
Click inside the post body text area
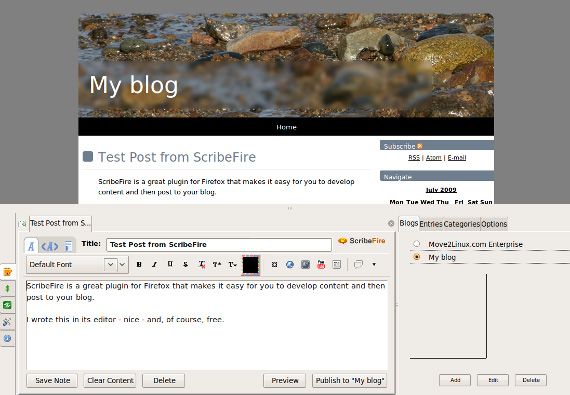207,325
